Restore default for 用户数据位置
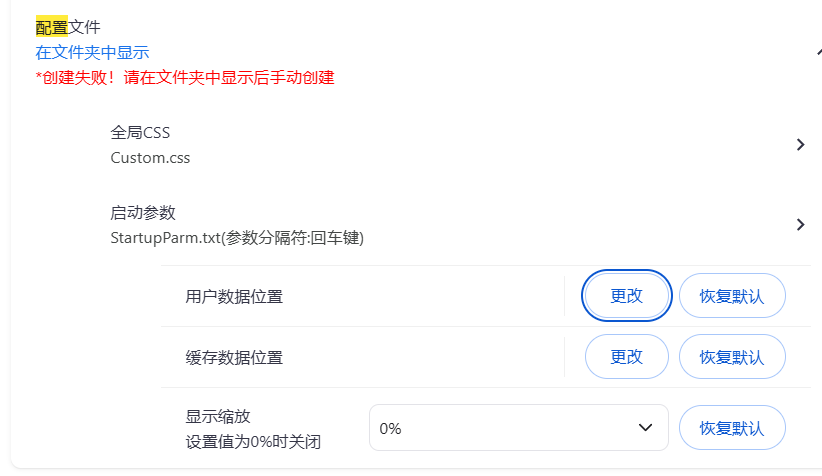Screen dimensions: 822x476 click(732, 296)
